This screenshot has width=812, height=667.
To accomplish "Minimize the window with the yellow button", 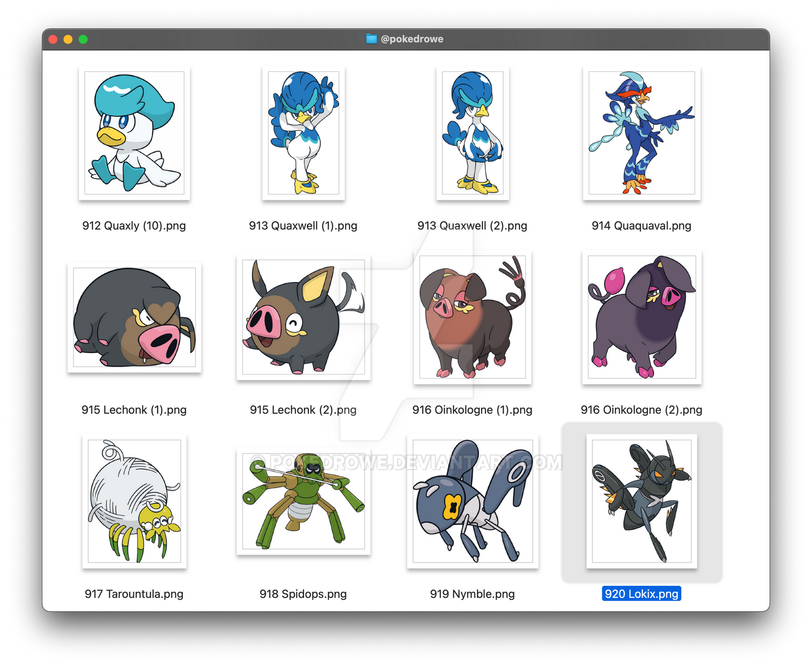I will (x=68, y=39).
